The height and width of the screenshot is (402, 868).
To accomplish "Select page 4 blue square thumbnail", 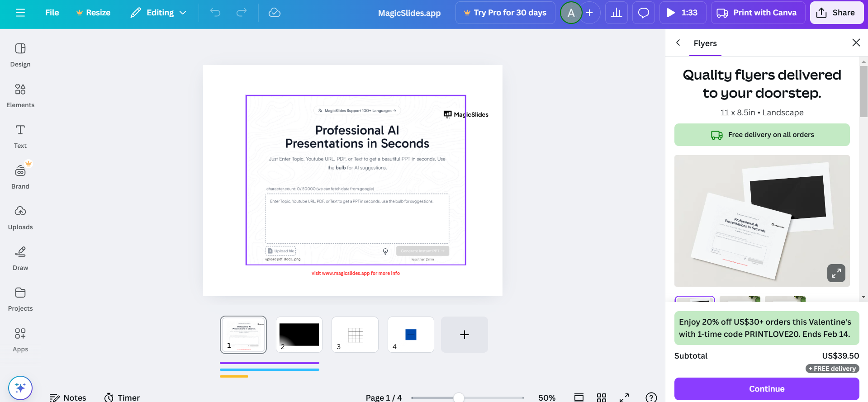I will (411, 335).
